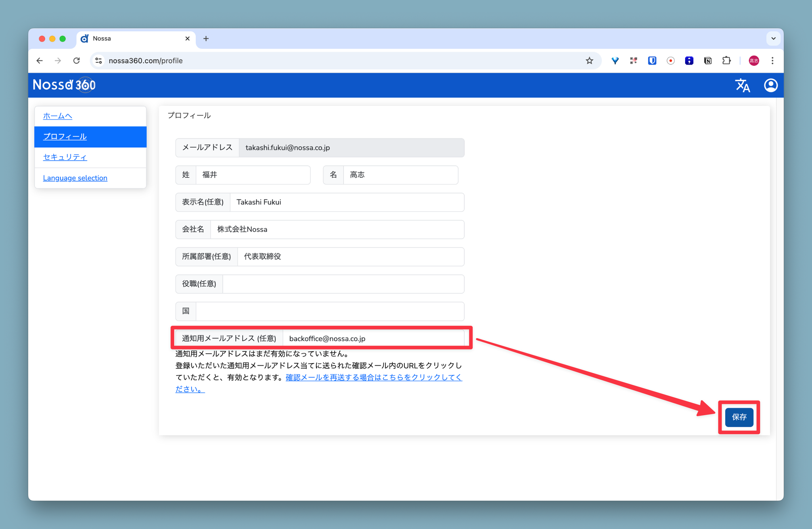Click the 役職(任意) input field
812x529 pixels.
tap(343, 284)
